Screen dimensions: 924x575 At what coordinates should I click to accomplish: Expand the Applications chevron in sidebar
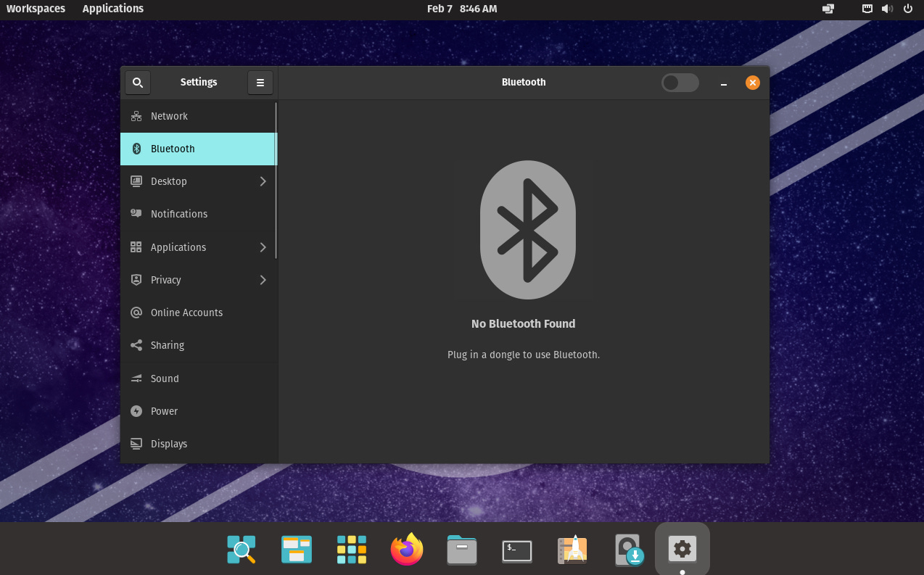(263, 247)
